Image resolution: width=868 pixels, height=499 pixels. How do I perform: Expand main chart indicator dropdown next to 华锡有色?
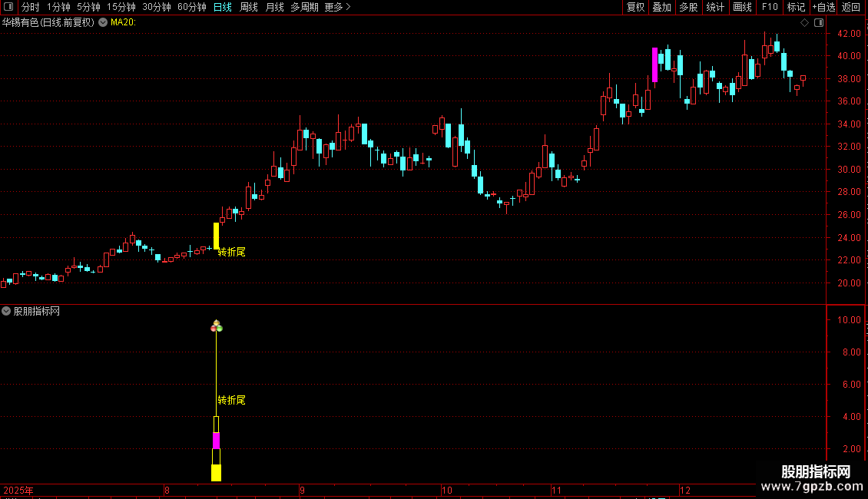(x=103, y=22)
